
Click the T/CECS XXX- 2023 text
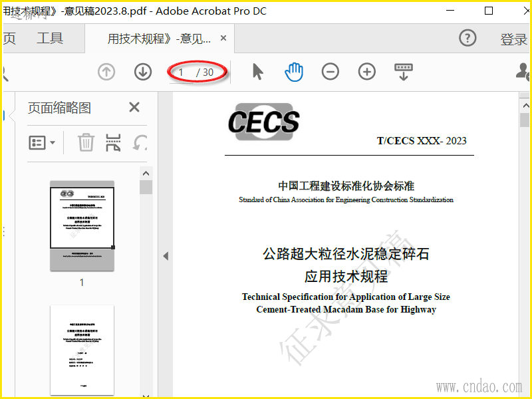[422, 141]
